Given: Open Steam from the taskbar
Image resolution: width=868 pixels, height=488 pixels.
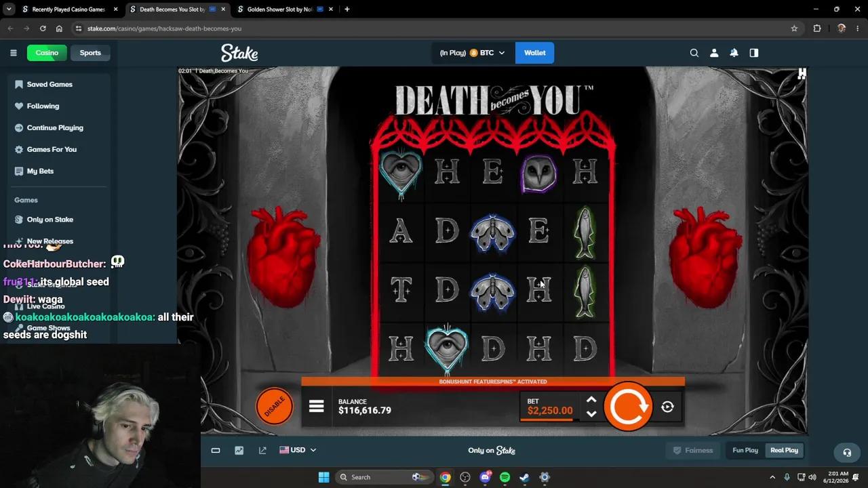Looking at the screenshot, I should click(x=524, y=477).
